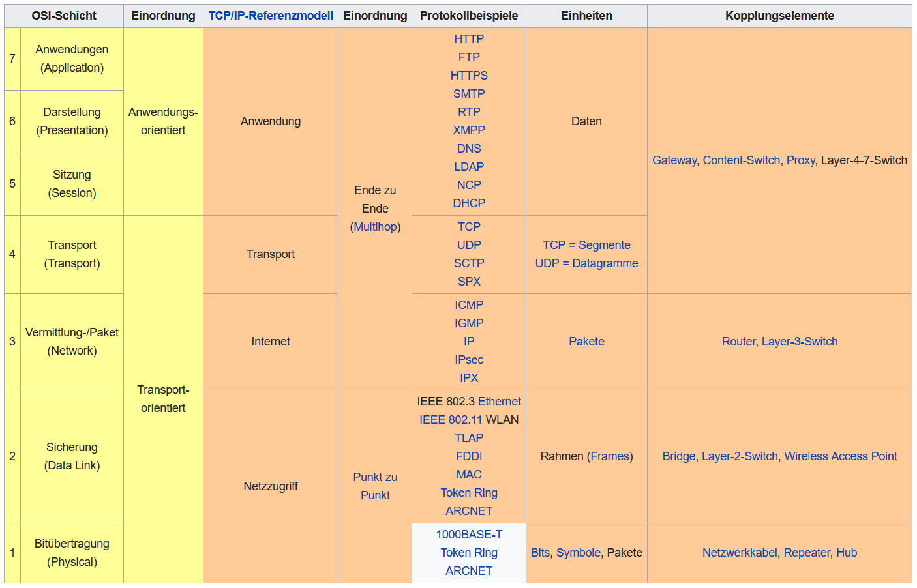Click the Anwendungen (Application) layer cell
Screen dimensions: 917x588
[x=72, y=59]
